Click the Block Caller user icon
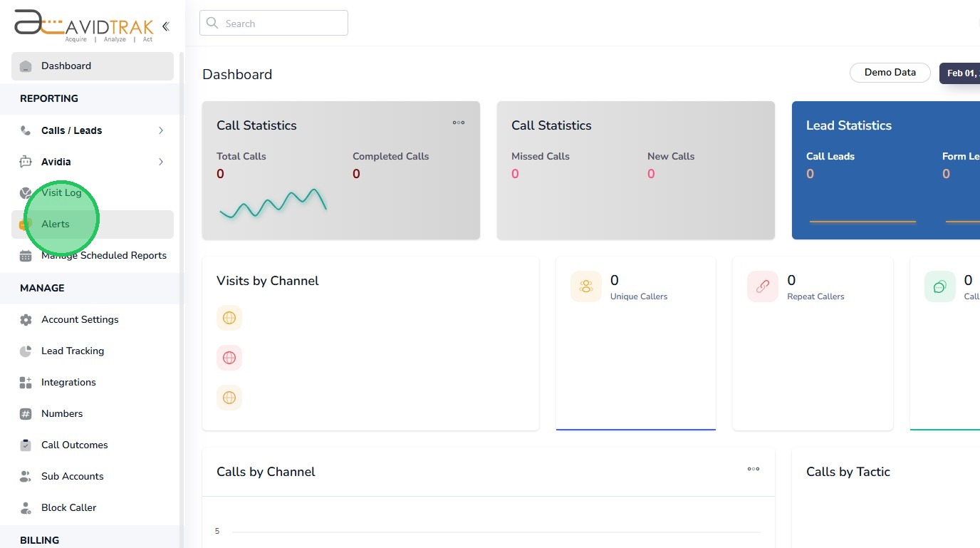The height and width of the screenshot is (548, 980). click(26, 508)
